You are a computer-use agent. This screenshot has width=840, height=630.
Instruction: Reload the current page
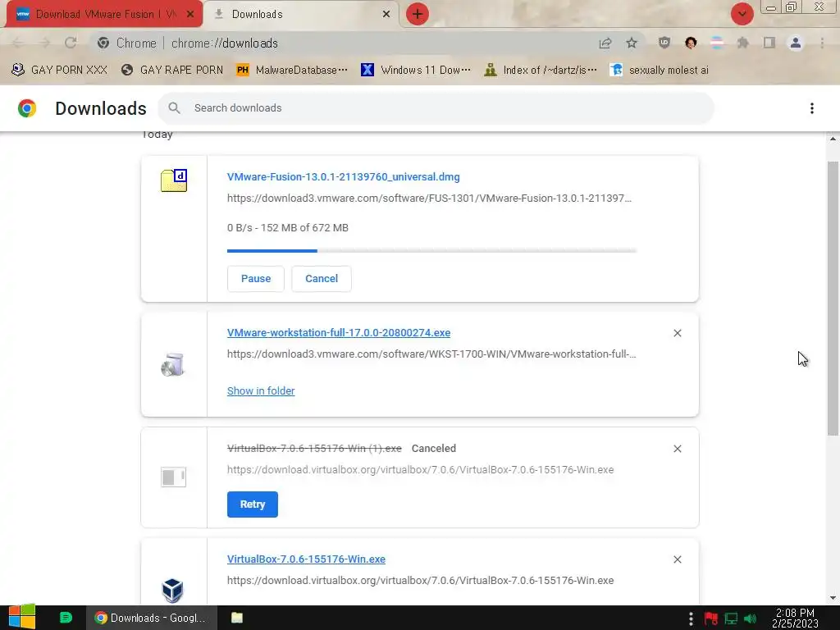[71, 43]
